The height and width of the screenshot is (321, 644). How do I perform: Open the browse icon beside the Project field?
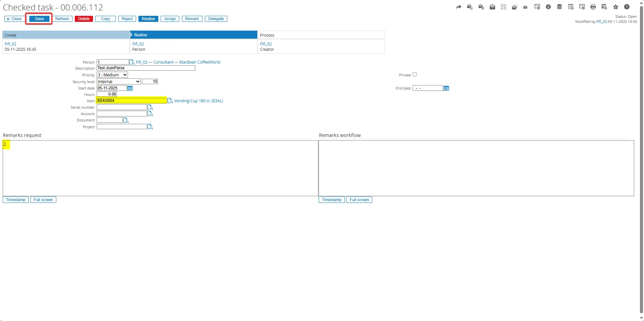(x=150, y=127)
